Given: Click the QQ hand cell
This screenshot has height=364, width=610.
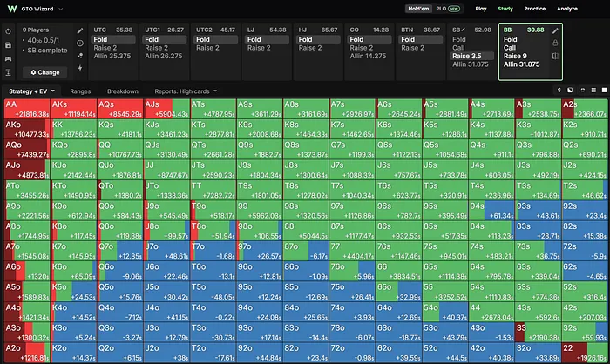Looking at the screenshot, I should [120, 149].
